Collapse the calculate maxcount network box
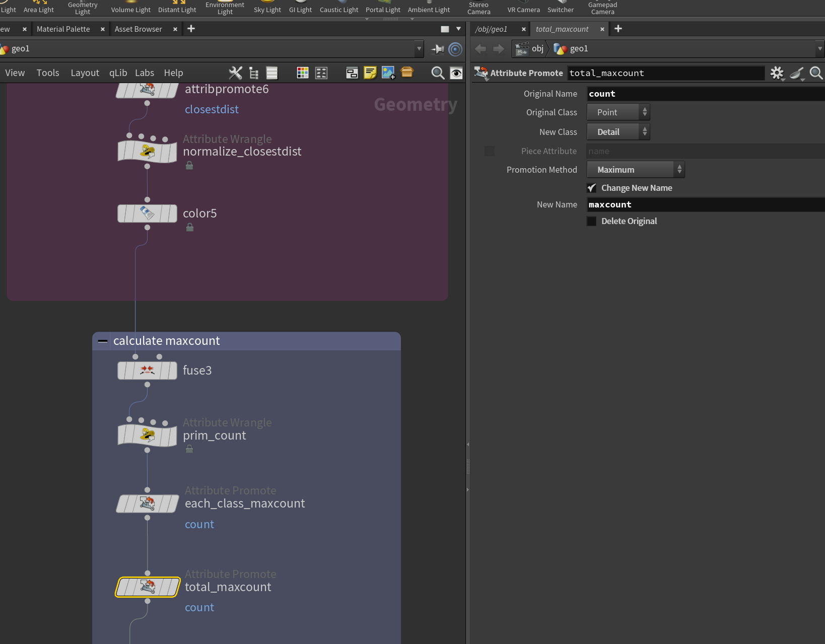The height and width of the screenshot is (644, 825). (103, 341)
